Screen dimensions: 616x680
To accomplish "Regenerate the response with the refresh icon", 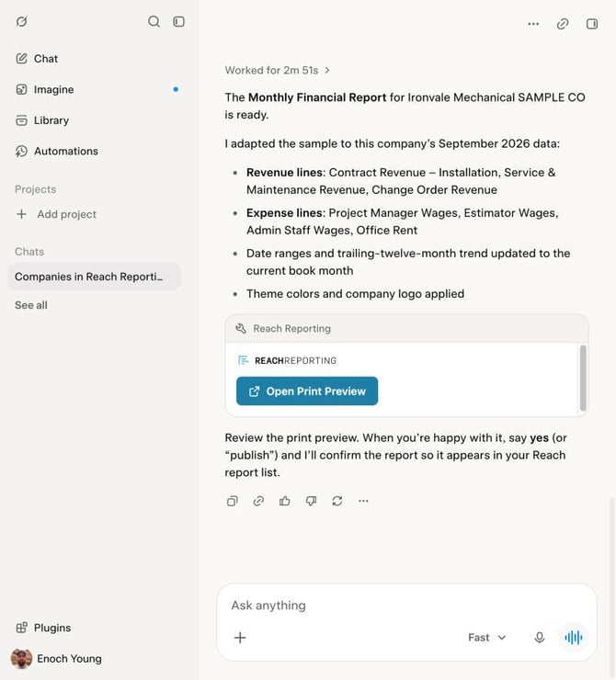I will point(337,502).
